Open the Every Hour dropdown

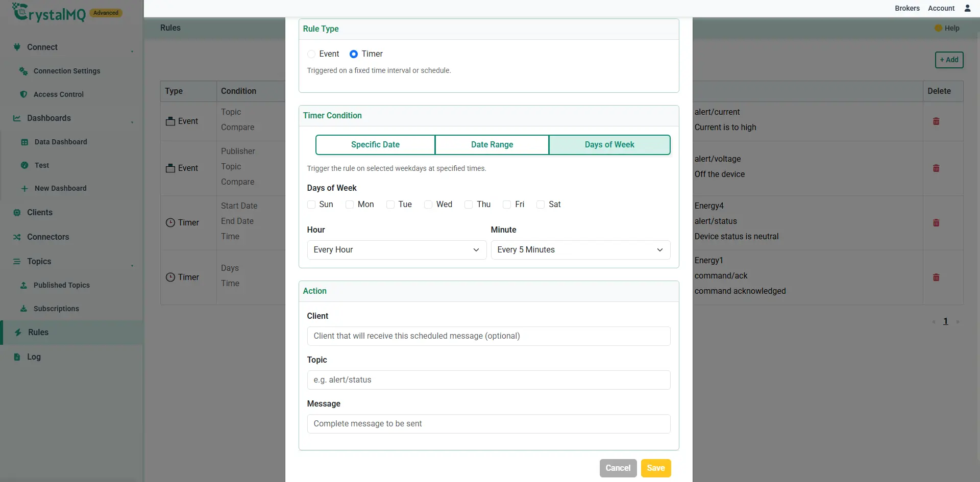(x=397, y=250)
